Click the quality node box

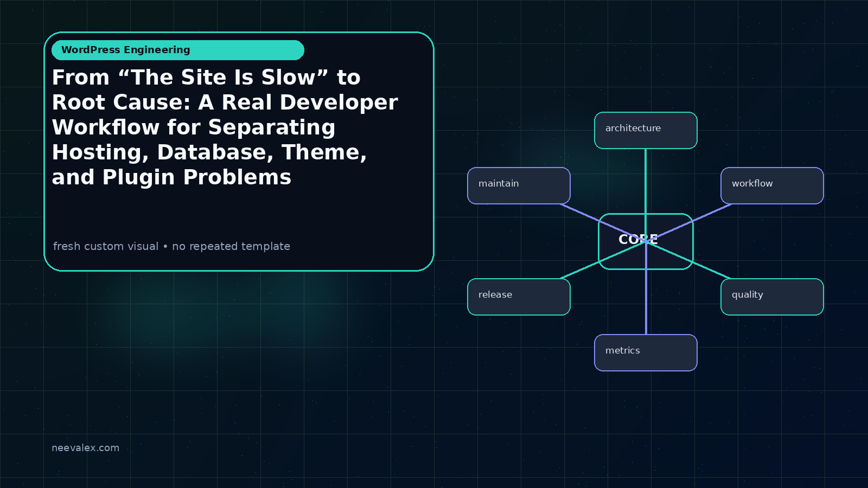772,297
